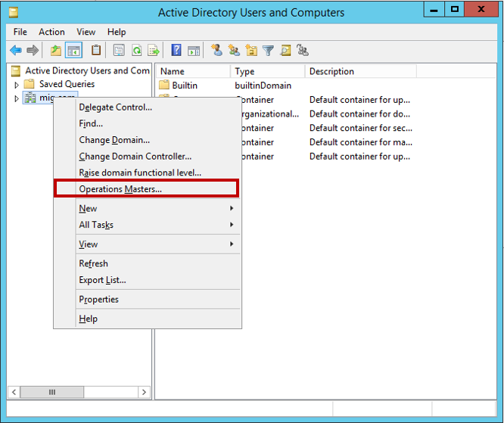Click the Builtin folder icon in list
The width and height of the screenshot is (504, 423).
point(164,86)
